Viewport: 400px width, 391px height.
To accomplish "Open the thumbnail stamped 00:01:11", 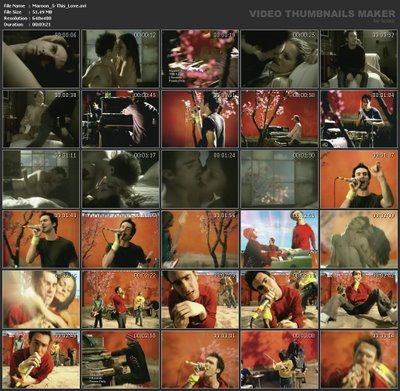I will (x=41, y=179).
